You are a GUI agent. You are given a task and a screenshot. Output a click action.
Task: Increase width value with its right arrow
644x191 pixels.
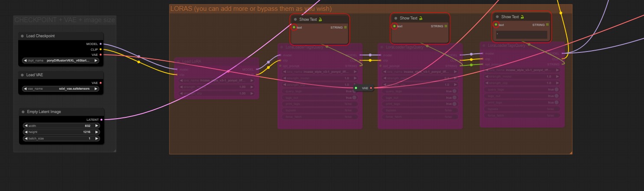point(96,126)
